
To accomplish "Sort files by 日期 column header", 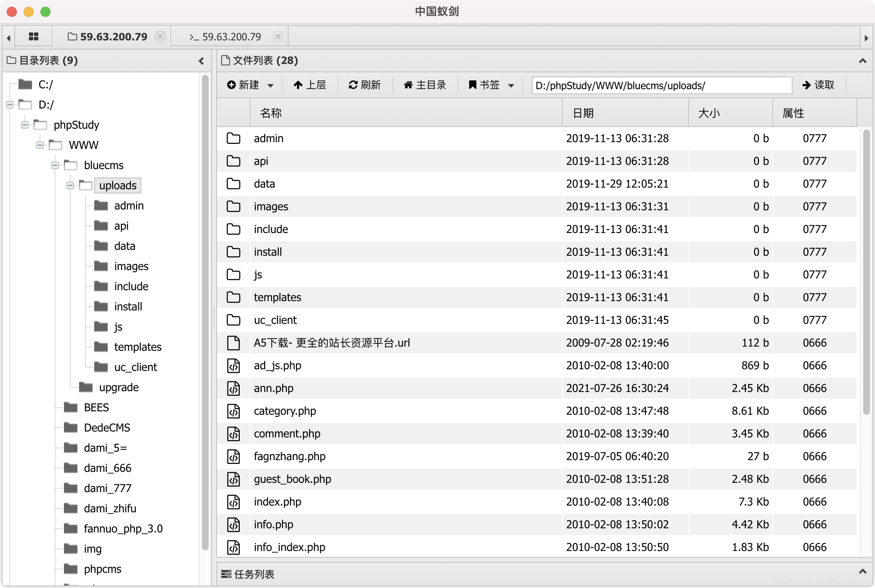I will tap(583, 113).
